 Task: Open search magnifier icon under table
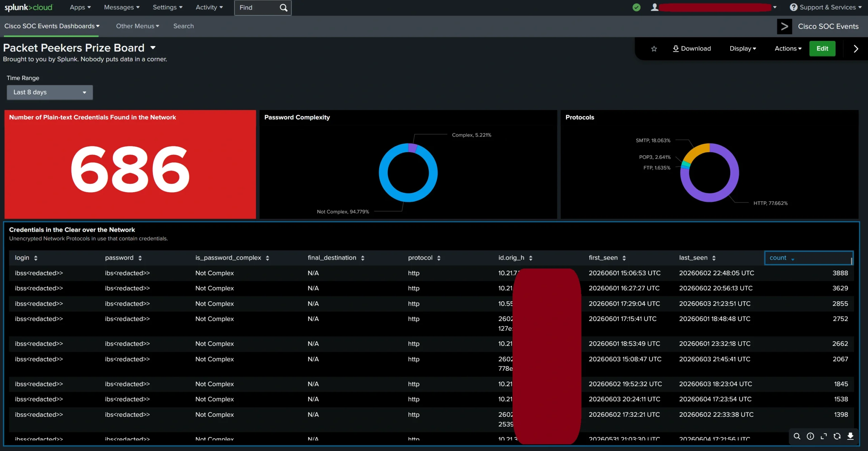pyautogui.click(x=797, y=436)
